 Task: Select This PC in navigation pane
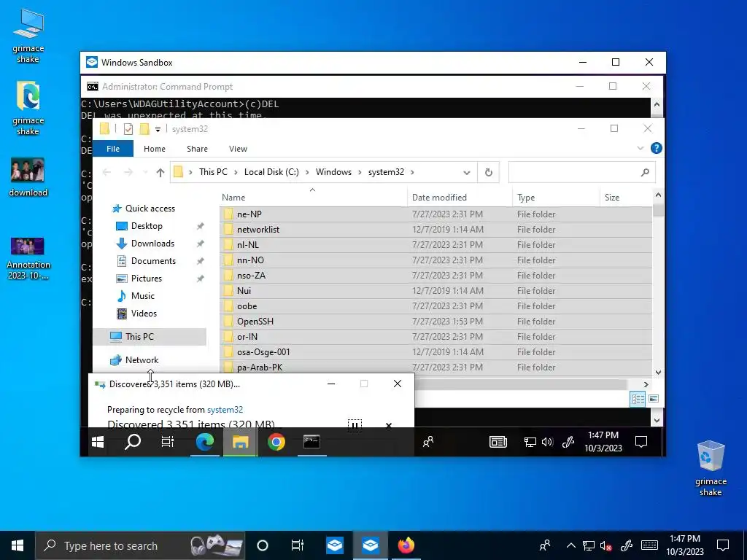pyautogui.click(x=139, y=337)
